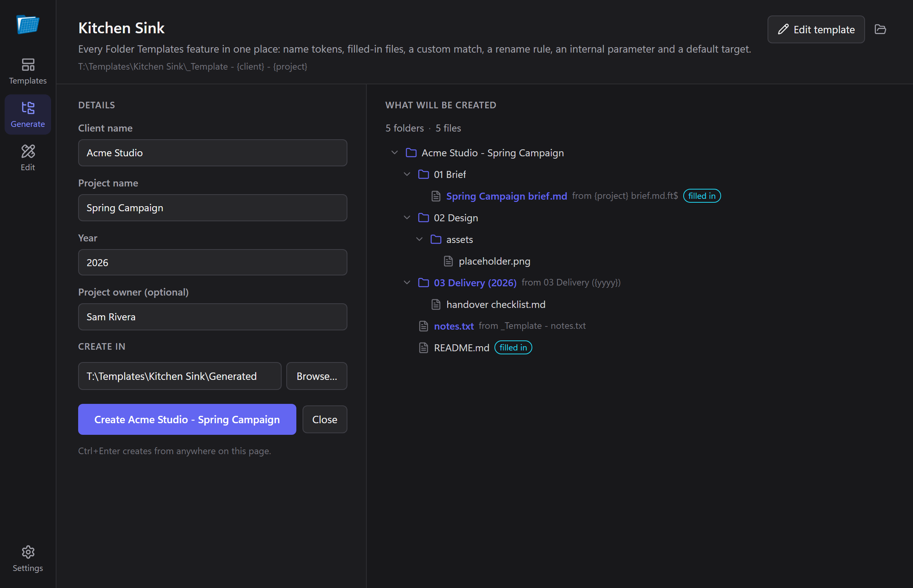Click the Folder Templates app logo

point(28,25)
